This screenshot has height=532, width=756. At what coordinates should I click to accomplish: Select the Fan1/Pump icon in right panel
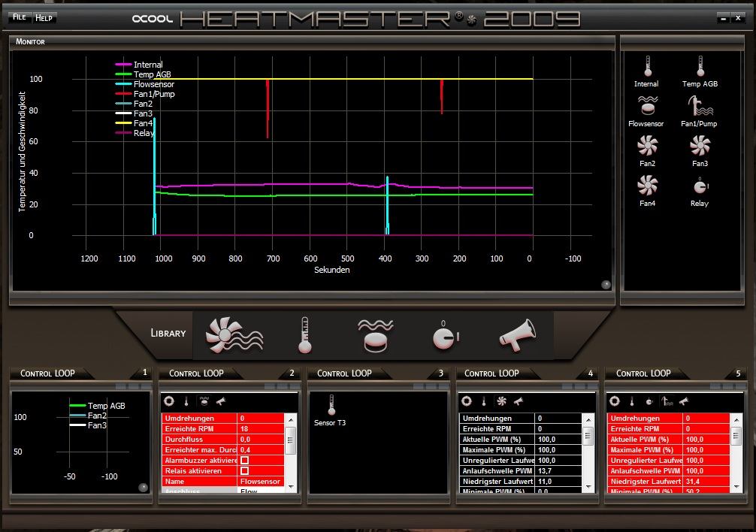[700, 105]
